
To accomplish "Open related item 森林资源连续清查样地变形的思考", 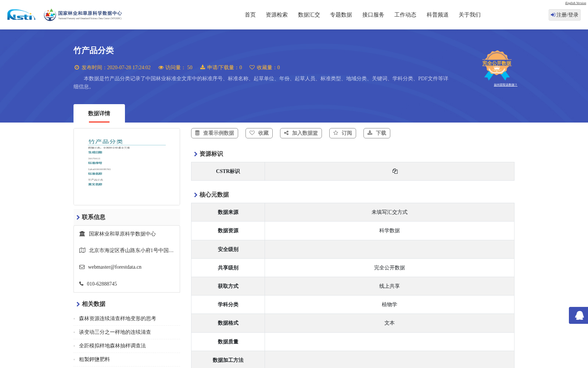I will [118, 319].
